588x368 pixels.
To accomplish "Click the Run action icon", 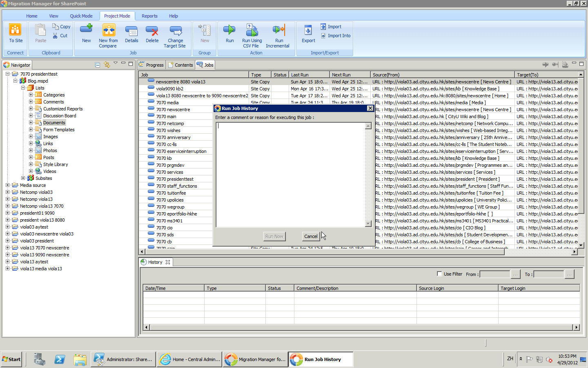I will click(229, 30).
